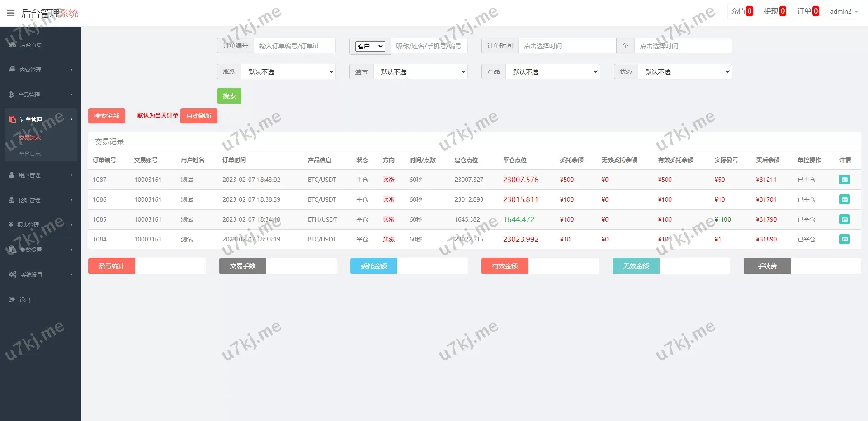This screenshot has height=421, width=868.
Task: Click the 订单编号 input field
Action: tap(294, 46)
